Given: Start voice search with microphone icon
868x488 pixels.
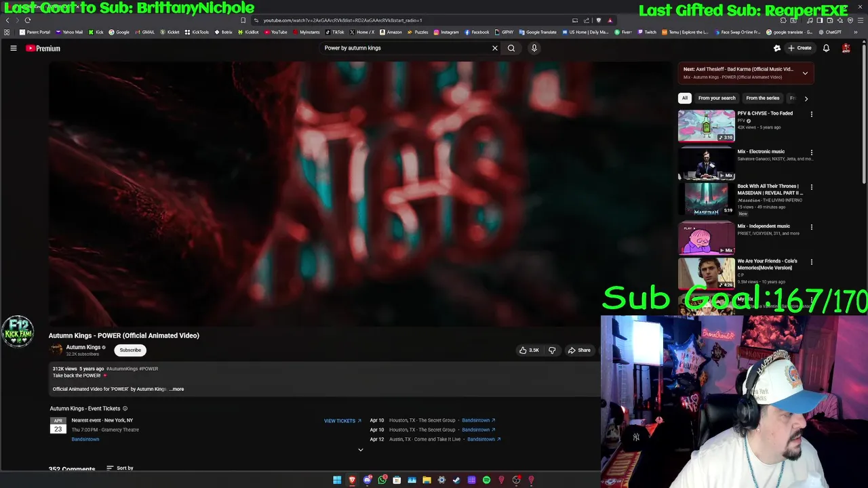Looking at the screenshot, I should click(534, 48).
